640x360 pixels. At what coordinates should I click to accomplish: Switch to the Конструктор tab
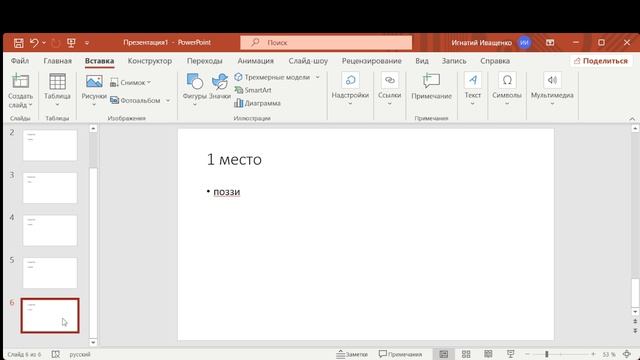click(x=150, y=61)
